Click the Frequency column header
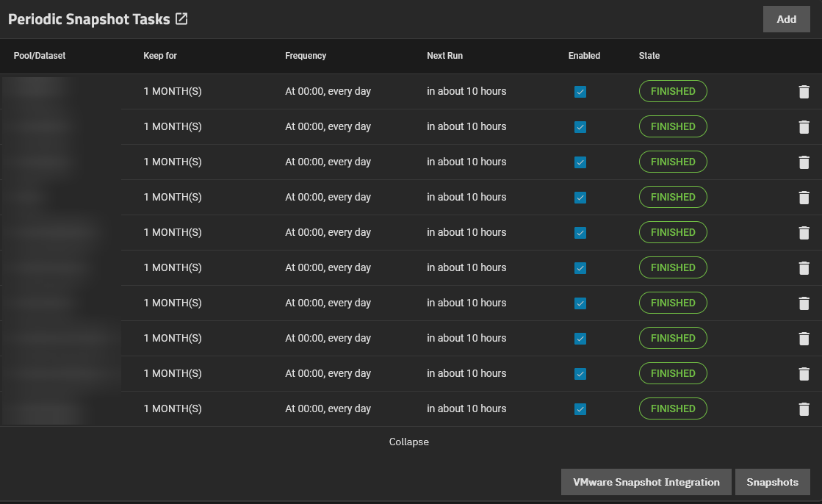822x504 pixels. pos(306,56)
